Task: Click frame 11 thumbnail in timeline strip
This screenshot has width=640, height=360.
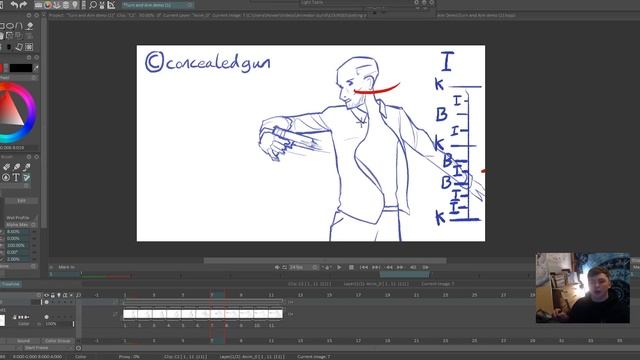Action: (x=275, y=314)
